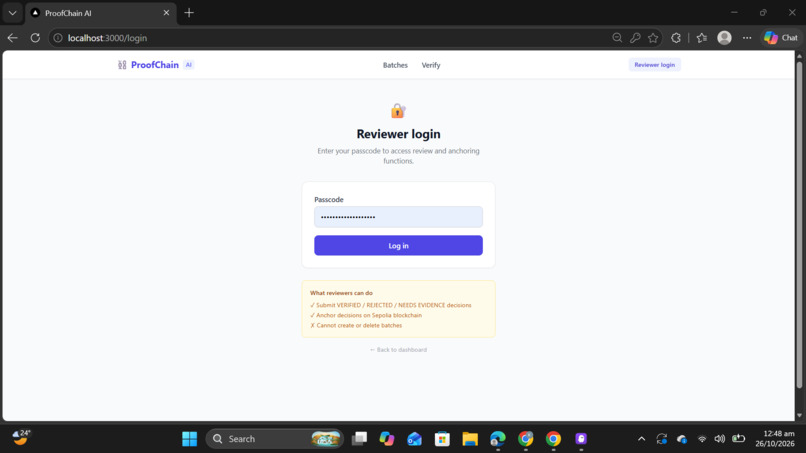Click the scrollbar down arrow
806x453 pixels.
point(799,415)
